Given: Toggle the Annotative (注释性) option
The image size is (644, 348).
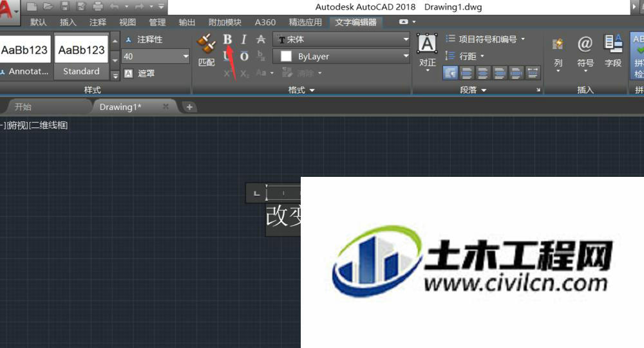Looking at the screenshot, I should click(x=144, y=39).
